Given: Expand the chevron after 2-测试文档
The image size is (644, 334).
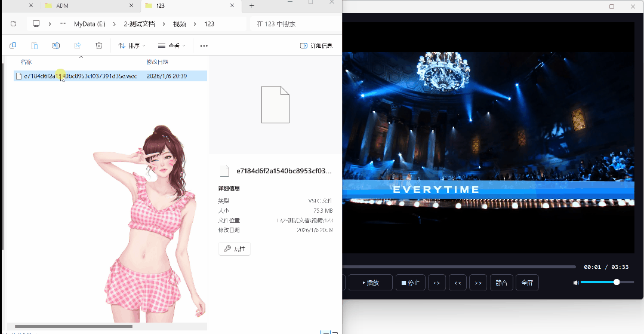Looking at the screenshot, I should [x=164, y=24].
